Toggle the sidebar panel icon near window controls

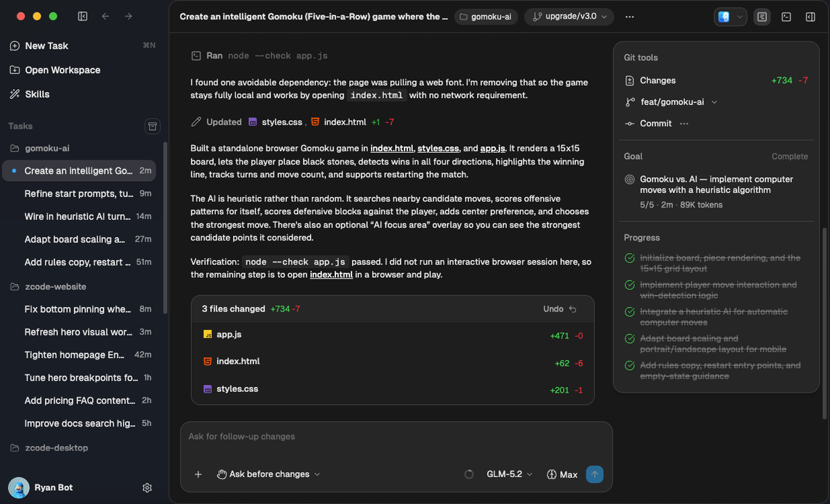(x=83, y=16)
